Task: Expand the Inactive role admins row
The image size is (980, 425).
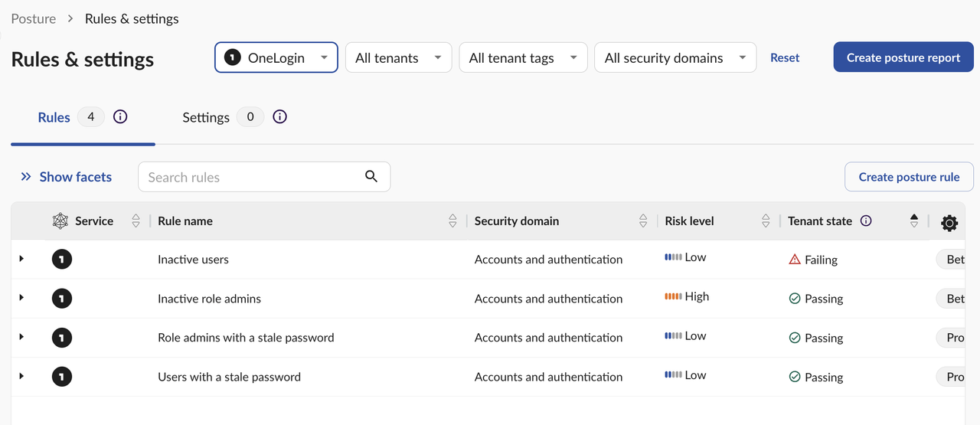Action: [21, 298]
